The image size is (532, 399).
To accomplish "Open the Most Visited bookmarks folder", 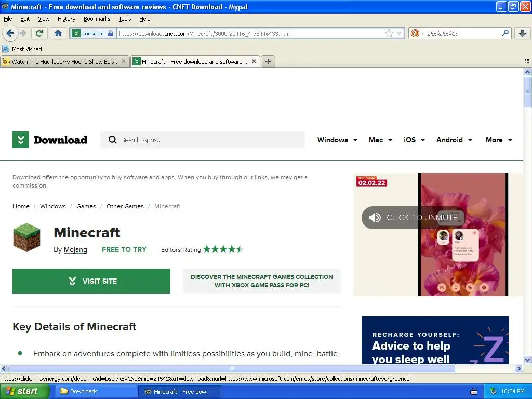I will pyautogui.click(x=22, y=49).
